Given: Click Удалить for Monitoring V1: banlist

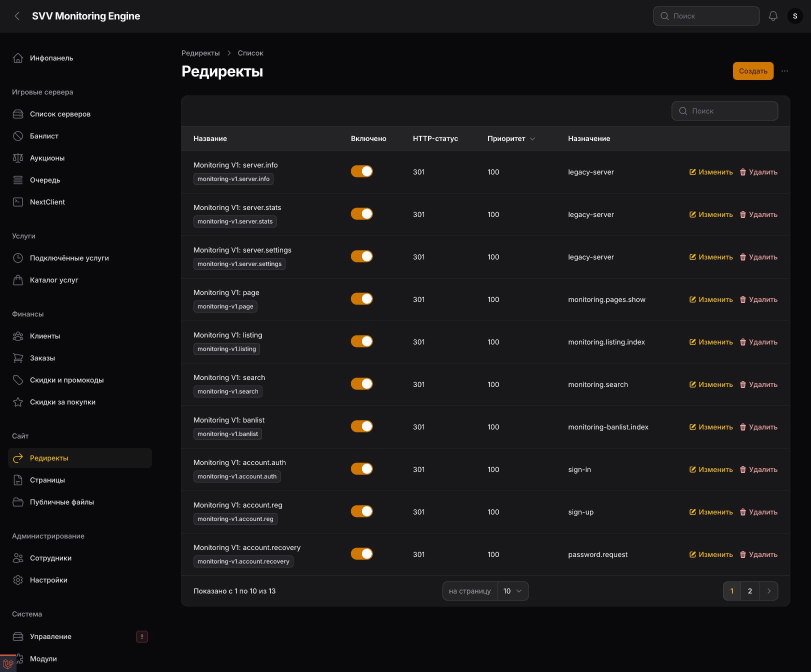Looking at the screenshot, I should pyautogui.click(x=758, y=427).
